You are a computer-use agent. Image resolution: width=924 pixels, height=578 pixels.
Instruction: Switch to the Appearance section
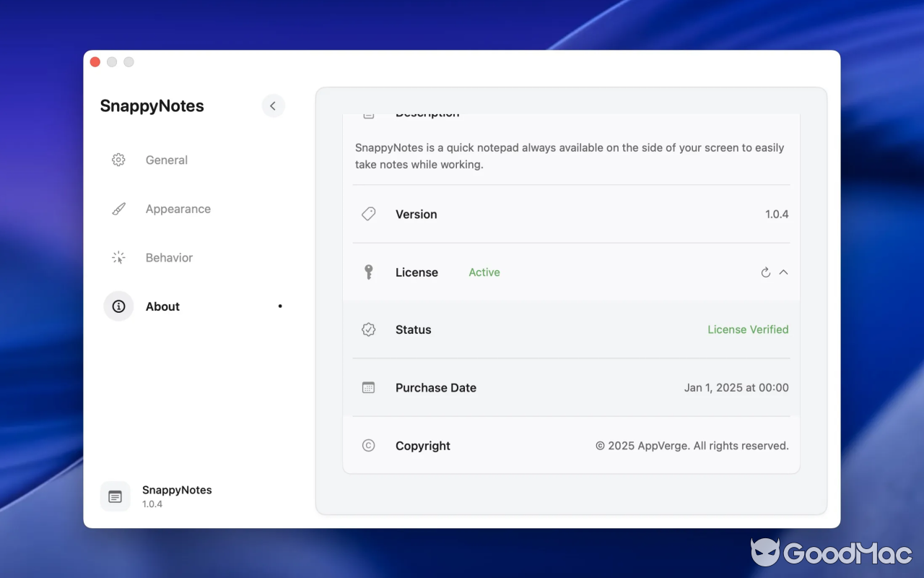pyautogui.click(x=178, y=208)
